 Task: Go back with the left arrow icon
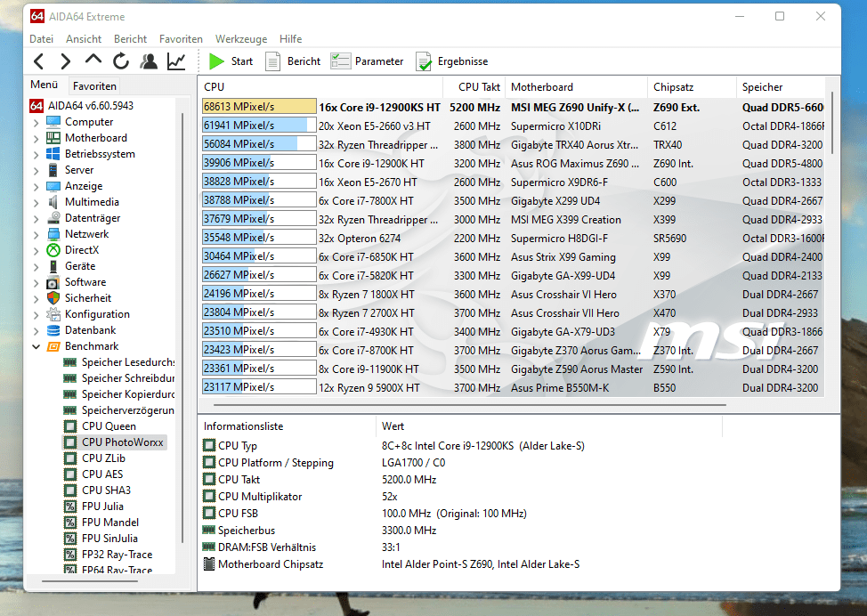pos(39,61)
